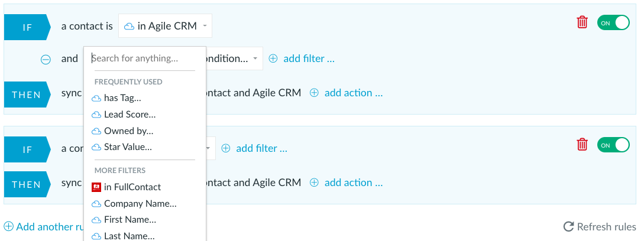
Task: Choose 'has Tag...' filter option
Action: click(x=122, y=98)
